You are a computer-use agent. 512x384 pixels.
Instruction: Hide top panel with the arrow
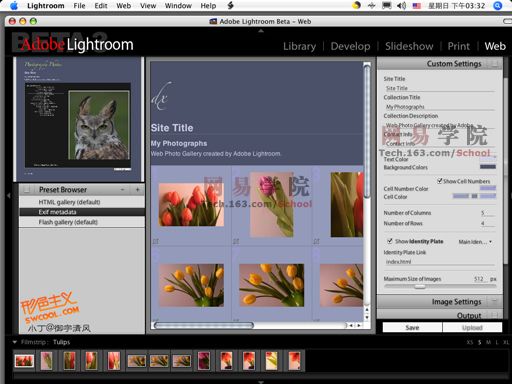[261, 31]
